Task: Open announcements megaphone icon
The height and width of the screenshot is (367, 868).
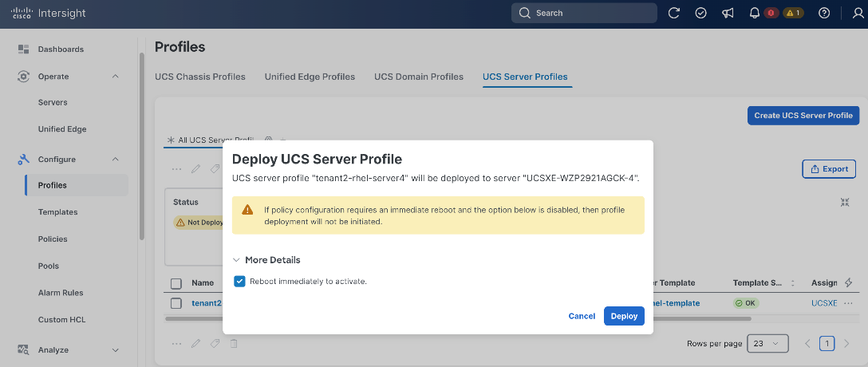Action: (728, 14)
